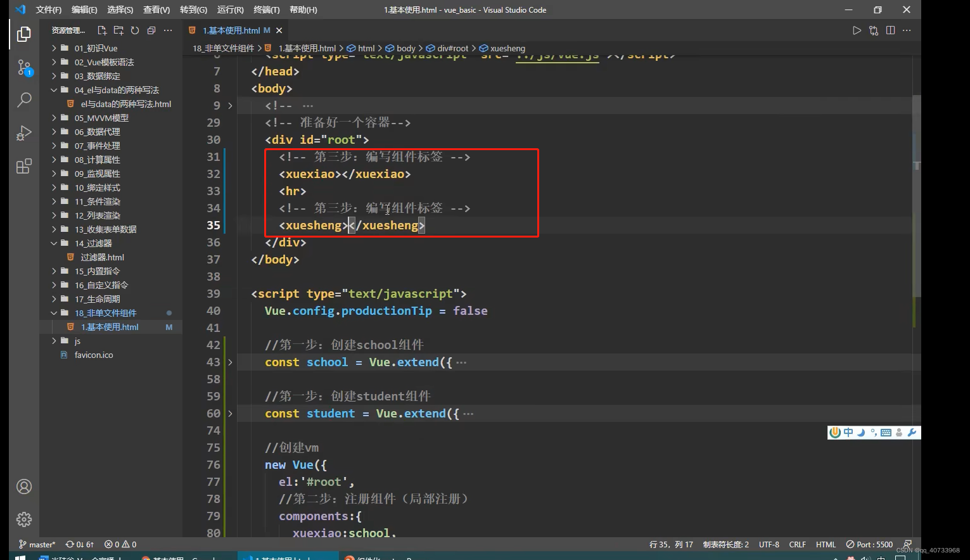The width and height of the screenshot is (970, 560).
Task: Click line number 38 in the gutter
Action: pos(214,277)
